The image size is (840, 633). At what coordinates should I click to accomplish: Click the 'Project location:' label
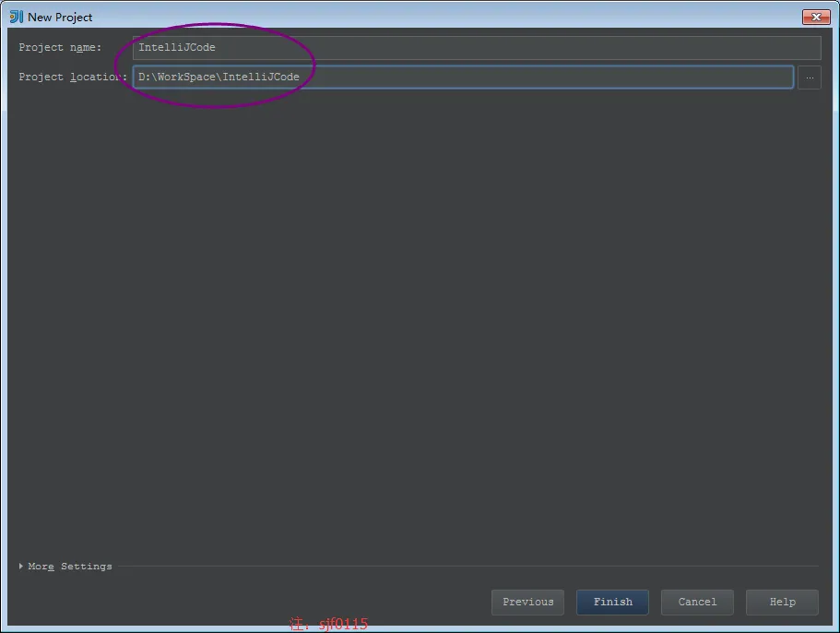73,78
